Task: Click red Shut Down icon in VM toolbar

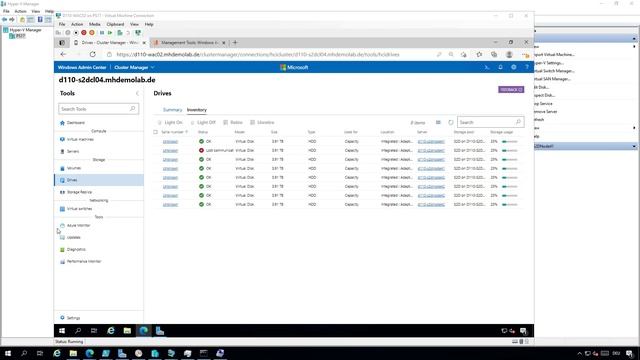Action: (x=84, y=33)
